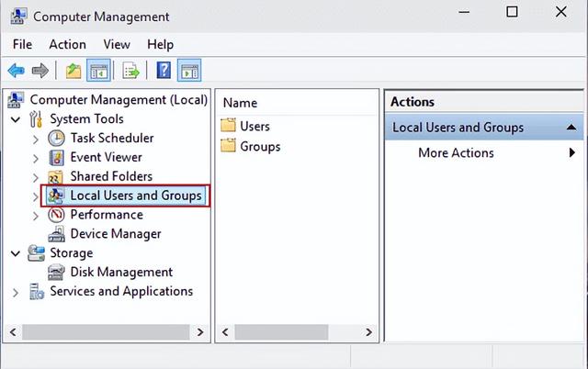This screenshot has height=369, width=588.
Task: Expand the Services and Applications arrow
Action: (x=16, y=293)
